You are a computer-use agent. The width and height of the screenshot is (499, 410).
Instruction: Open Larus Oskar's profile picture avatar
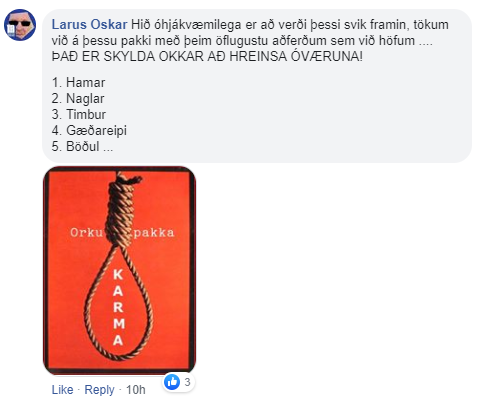point(20,25)
